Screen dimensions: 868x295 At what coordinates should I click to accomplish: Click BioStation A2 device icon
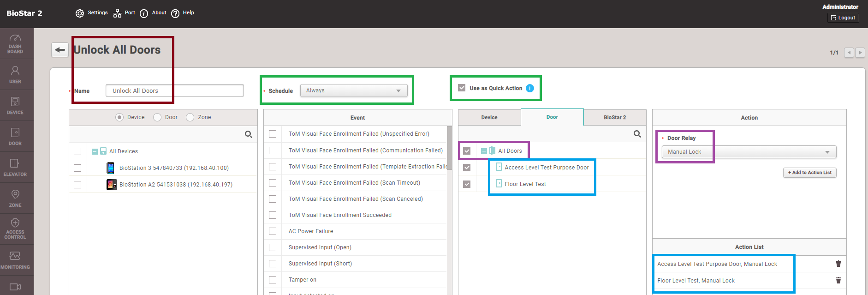pyautogui.click(x=112, y=185)
